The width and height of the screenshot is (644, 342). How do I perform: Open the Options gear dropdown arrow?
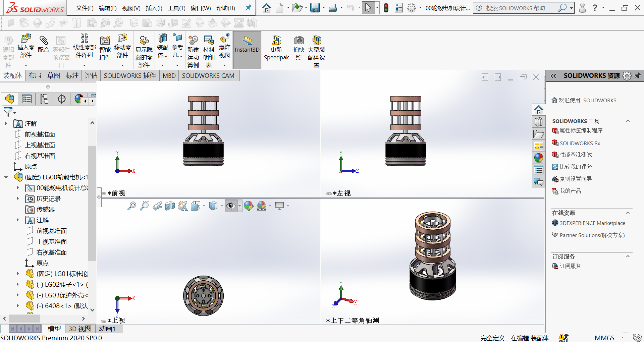tap(420, 8)
